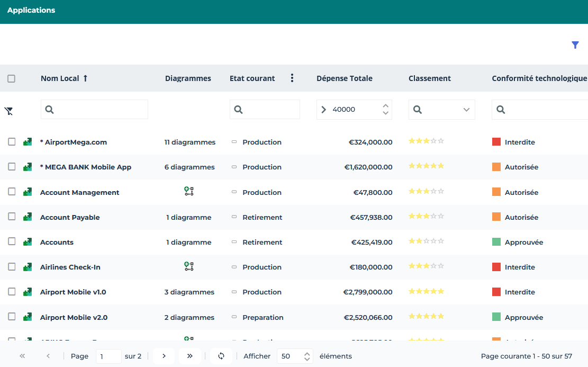Click the blue filter funnel icon

[575, 45]
